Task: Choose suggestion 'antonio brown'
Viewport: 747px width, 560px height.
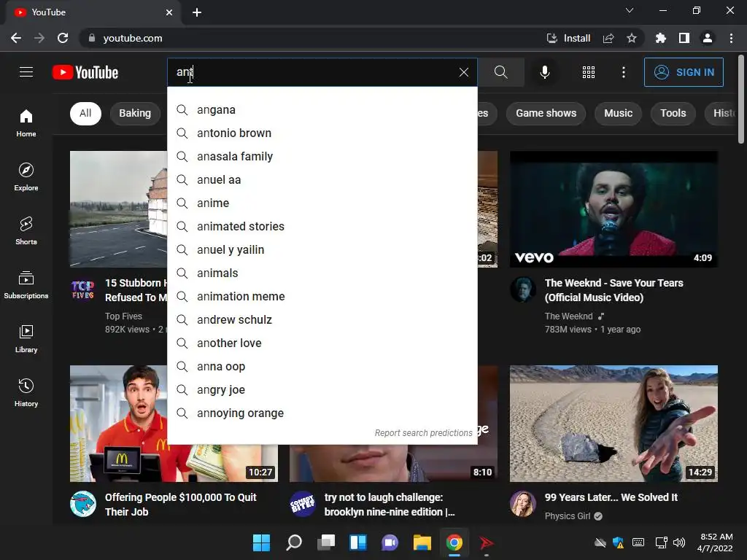Action: pos(322,133)
